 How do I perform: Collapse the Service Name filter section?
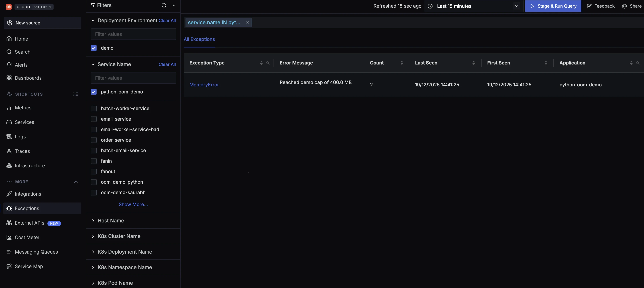(93, 64)
